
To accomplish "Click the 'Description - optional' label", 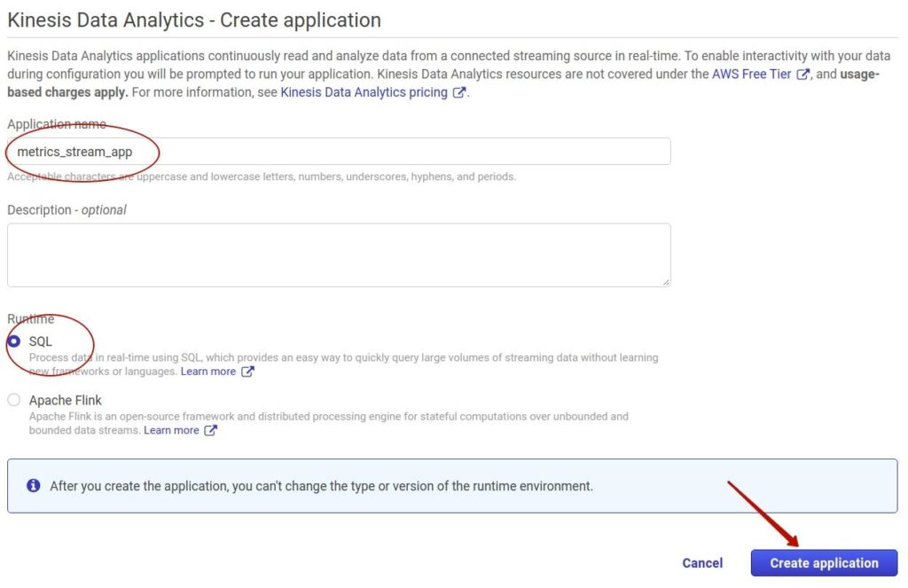I will coord(67,209).
